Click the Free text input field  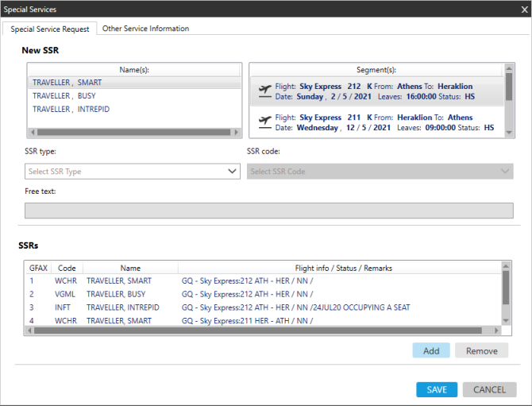[269, 211]
